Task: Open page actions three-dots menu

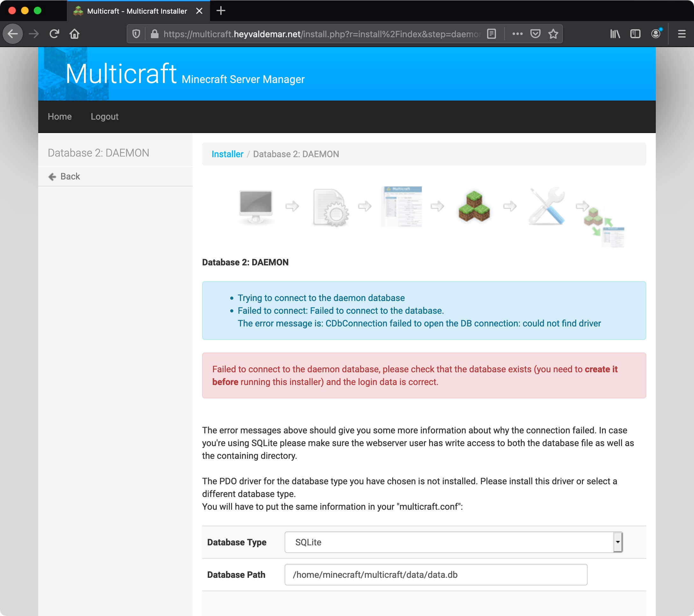Action: (517, 34)
